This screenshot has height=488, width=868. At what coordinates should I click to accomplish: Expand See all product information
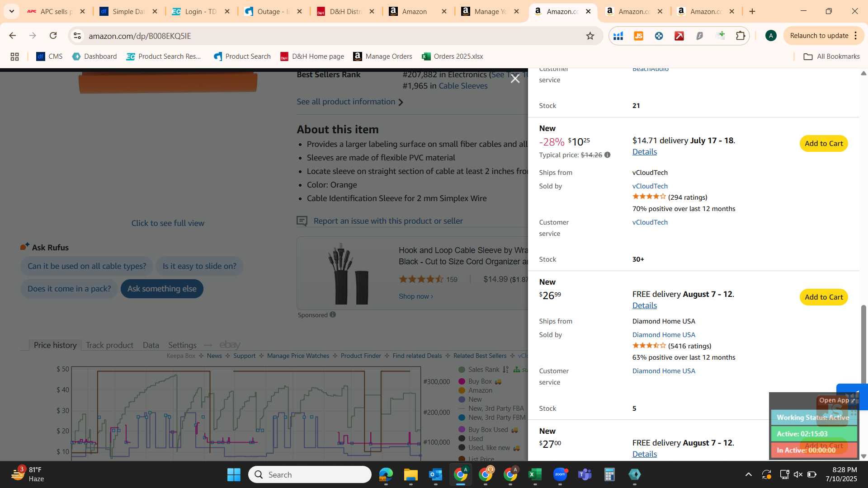(349, 102)
